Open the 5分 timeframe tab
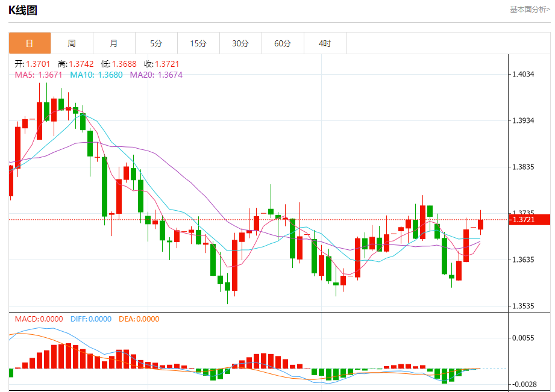 156,43
